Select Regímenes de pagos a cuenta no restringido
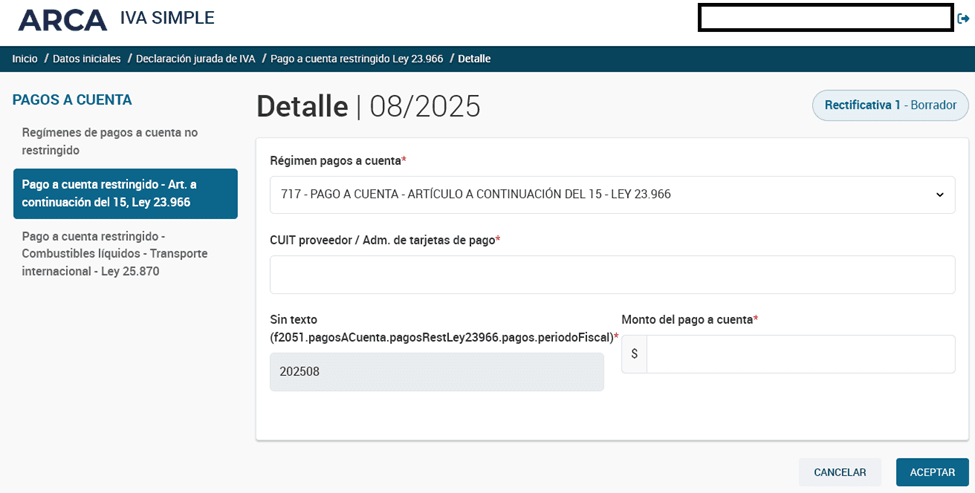Image resolution: width=975 pixels, height=493 pixels. pos(110,141)
